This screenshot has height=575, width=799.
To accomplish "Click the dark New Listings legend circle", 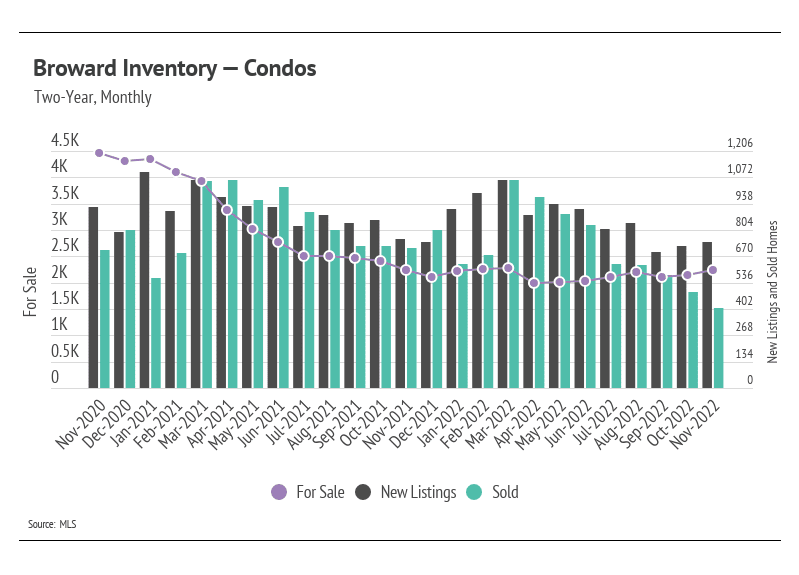I will [363, 492].
